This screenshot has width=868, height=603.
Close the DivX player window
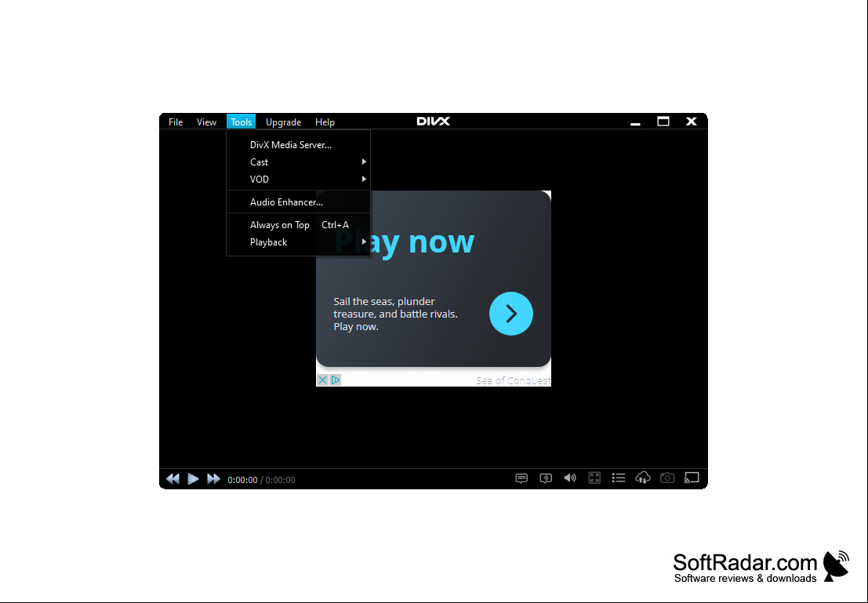pyautogui.click(x=692, y=122)
